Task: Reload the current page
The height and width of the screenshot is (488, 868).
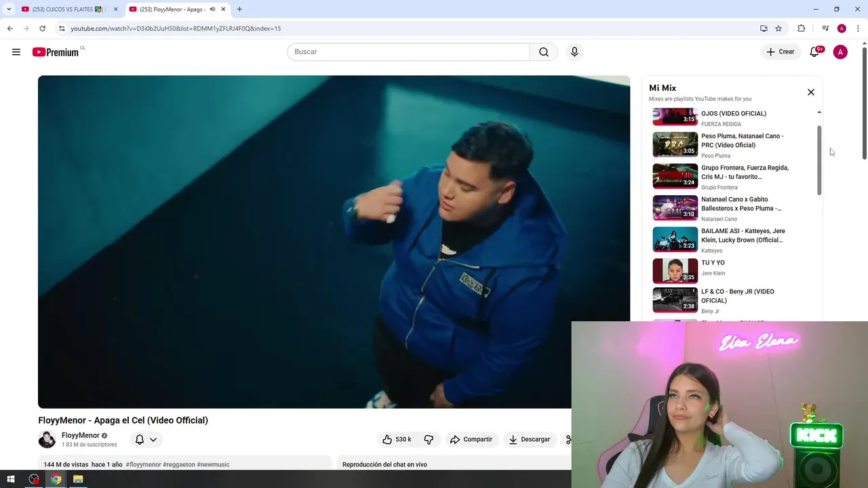Action: 42,28
